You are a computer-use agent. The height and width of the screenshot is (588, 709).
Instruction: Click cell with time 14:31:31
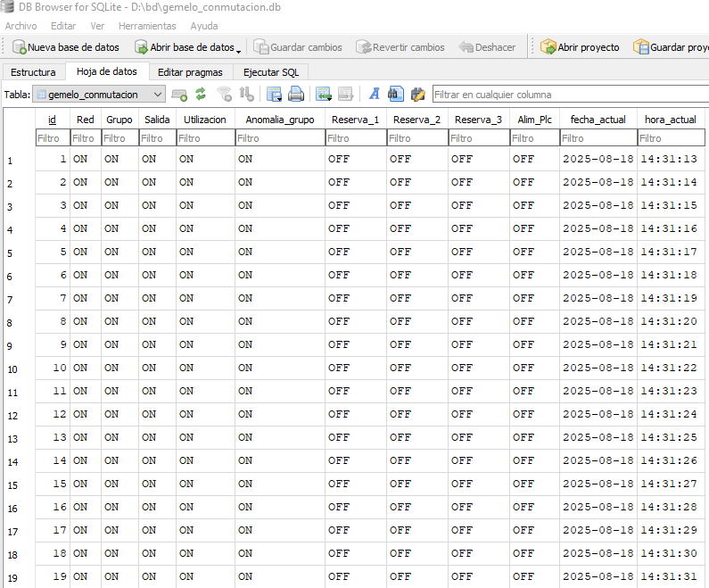tap(669, 576)
